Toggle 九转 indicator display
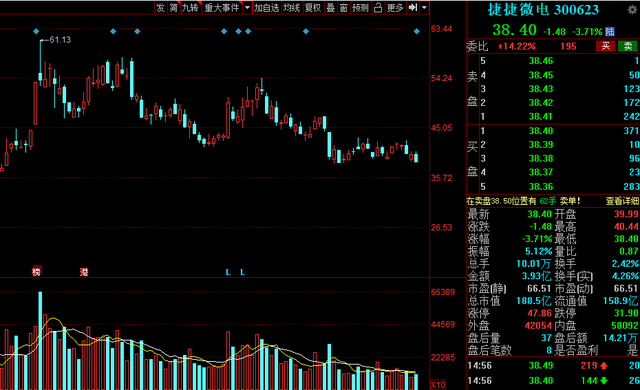Screen dimensions: 640x390 coord(190,8)
